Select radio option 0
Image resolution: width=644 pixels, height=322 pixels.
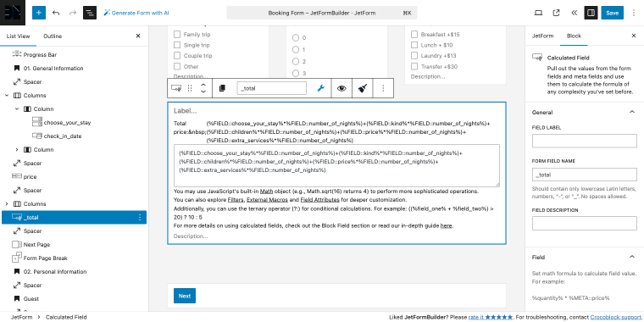click(x=296, y=38)
